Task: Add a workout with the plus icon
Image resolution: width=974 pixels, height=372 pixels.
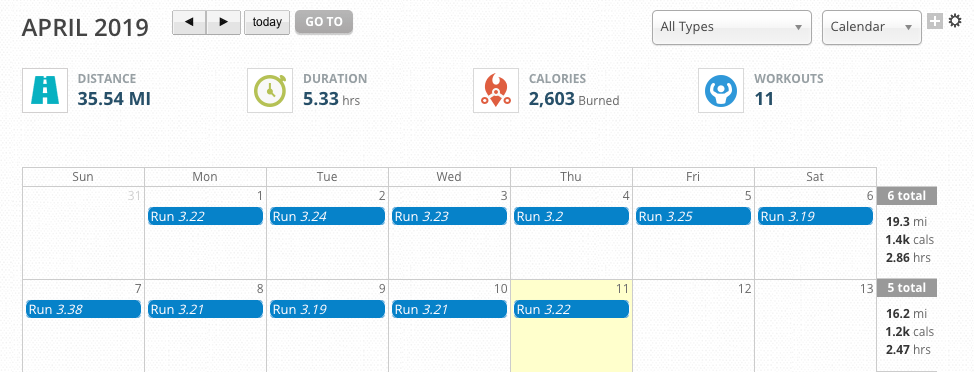Action: click(x=935, y=22)
